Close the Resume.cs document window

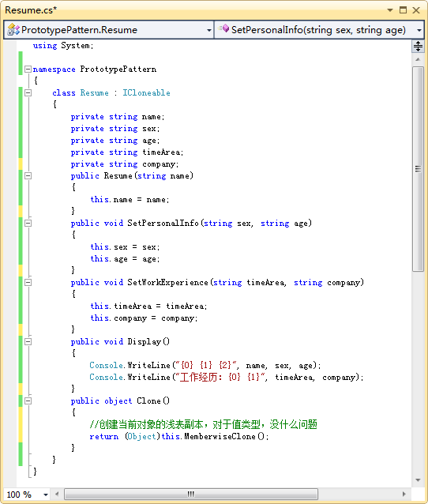pos(416,10)
